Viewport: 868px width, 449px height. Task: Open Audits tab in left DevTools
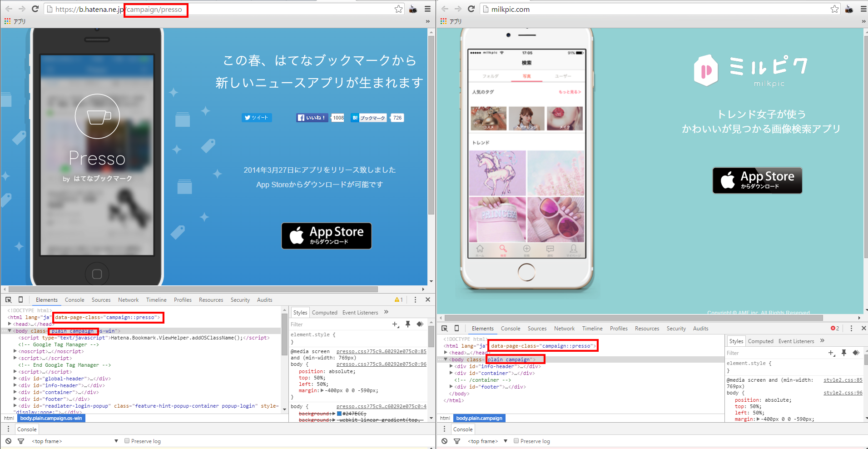pyautogui.click(x=264, y=300)
